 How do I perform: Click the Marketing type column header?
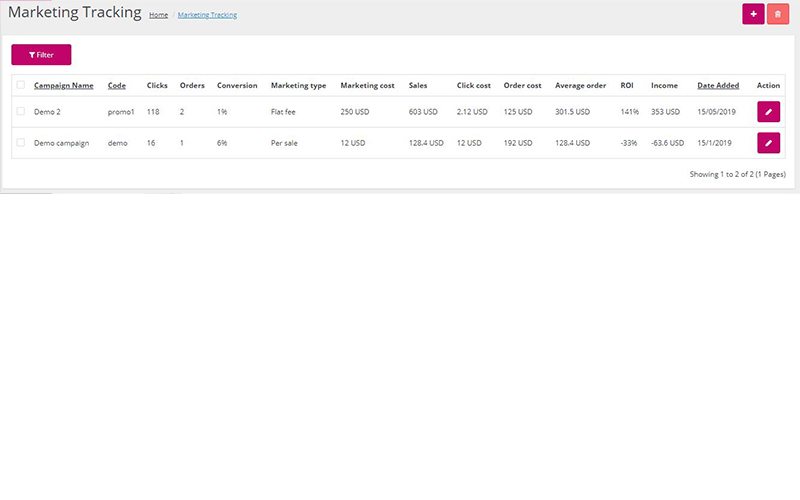[x=298, y=86]
